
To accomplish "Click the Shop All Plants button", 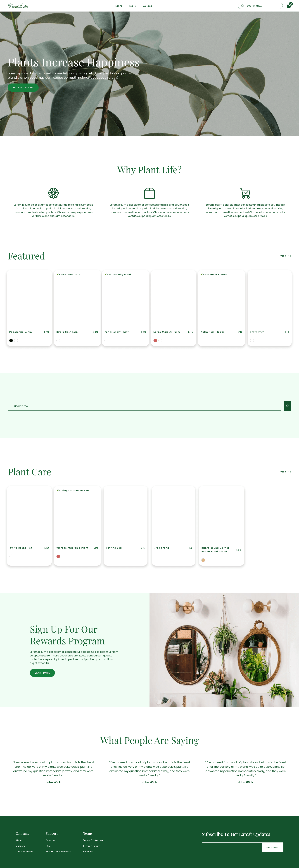I will pos(23,88).
